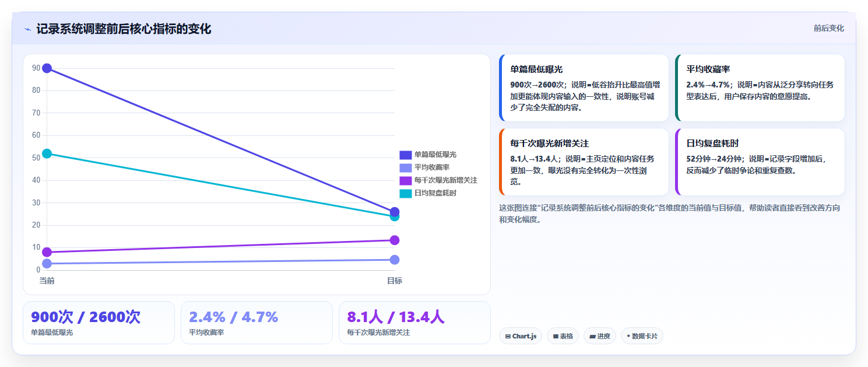Open the 日均复盘耗时 explanation card

point(760,162)
